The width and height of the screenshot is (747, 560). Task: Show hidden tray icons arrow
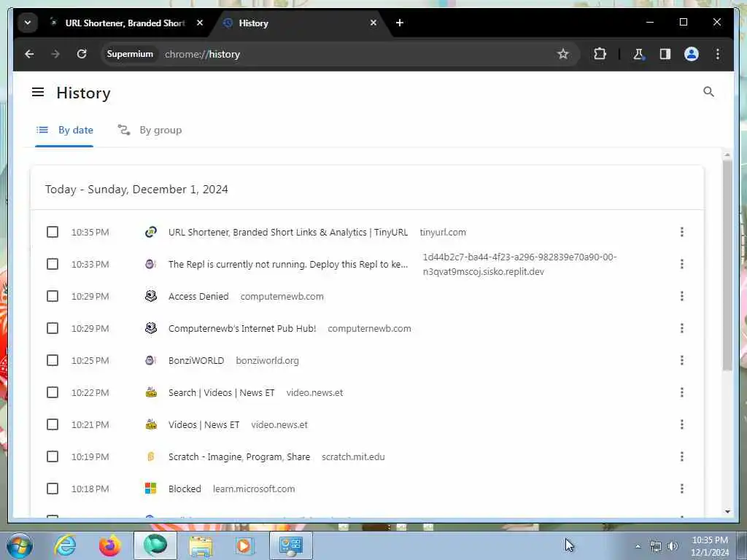click(x=638, y=546)
